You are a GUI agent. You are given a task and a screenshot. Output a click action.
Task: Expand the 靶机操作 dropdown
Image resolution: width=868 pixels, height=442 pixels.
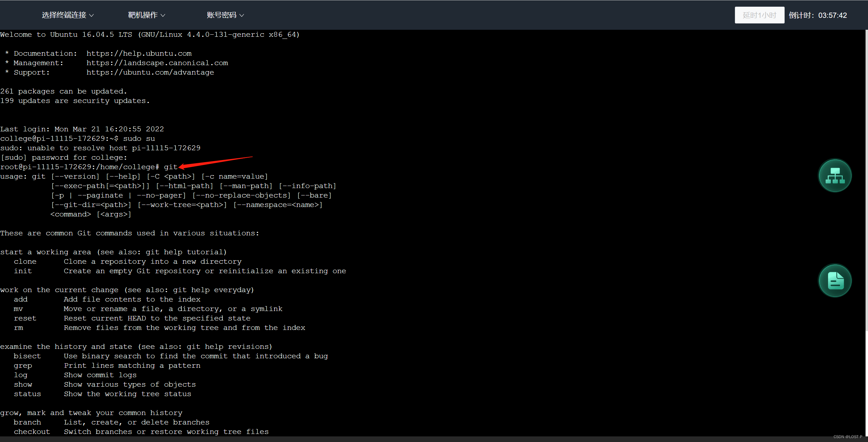point(146,15)
